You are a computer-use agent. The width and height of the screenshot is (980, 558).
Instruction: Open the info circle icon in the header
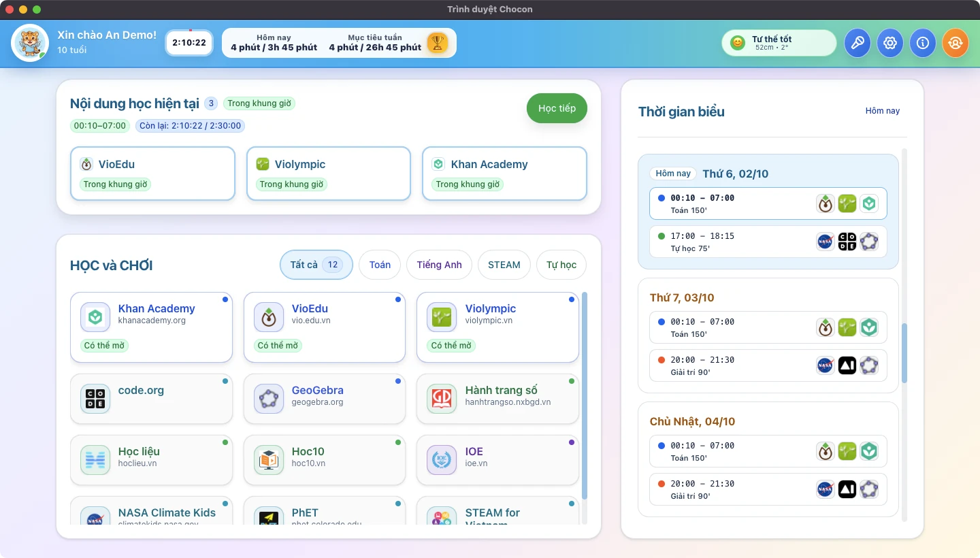[923, 43]
